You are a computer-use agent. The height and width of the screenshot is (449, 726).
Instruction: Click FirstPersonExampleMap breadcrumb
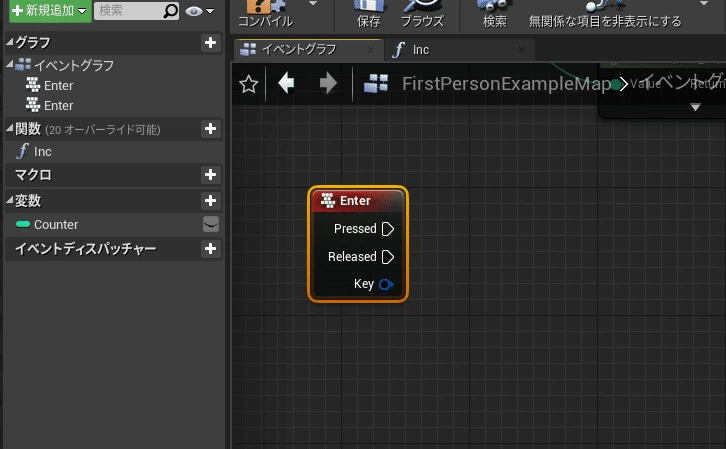(x=507, y=84)
